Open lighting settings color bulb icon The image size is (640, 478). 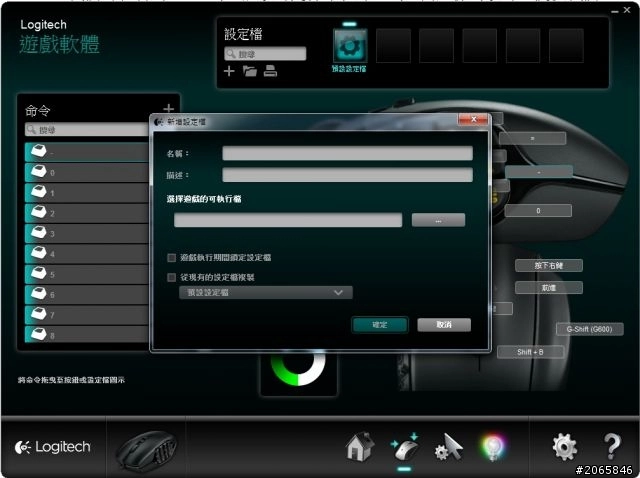pyautogui.click(x=493, y=447)
